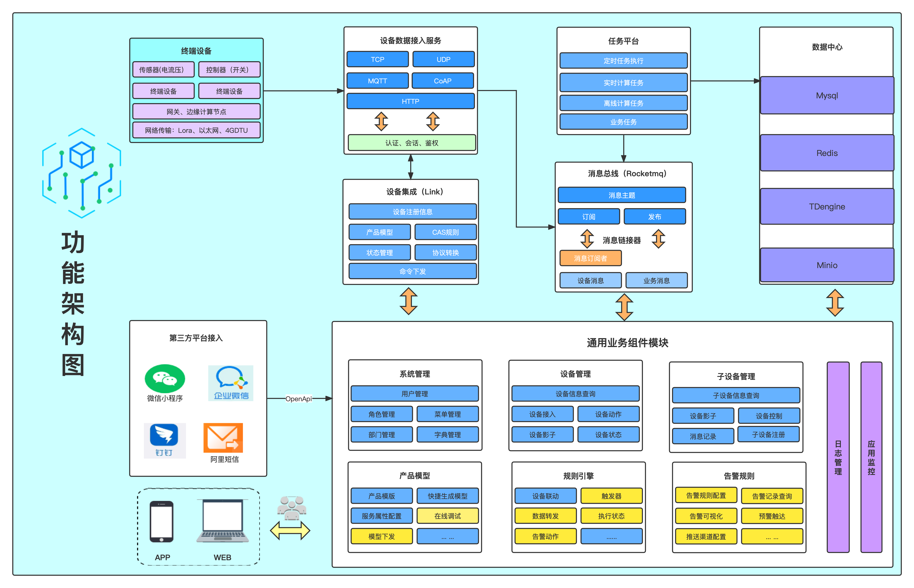Click the Mysql database block
The image size is (914, 588).
point(827,95)
